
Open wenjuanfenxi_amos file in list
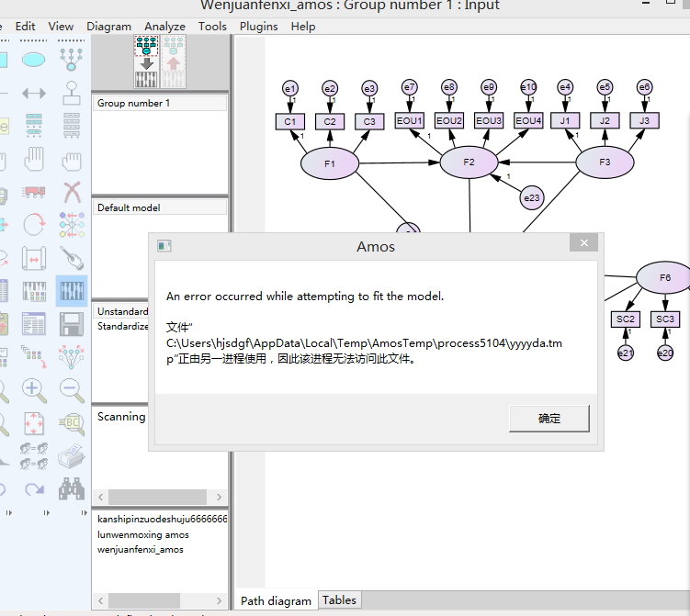pos(141,550)
